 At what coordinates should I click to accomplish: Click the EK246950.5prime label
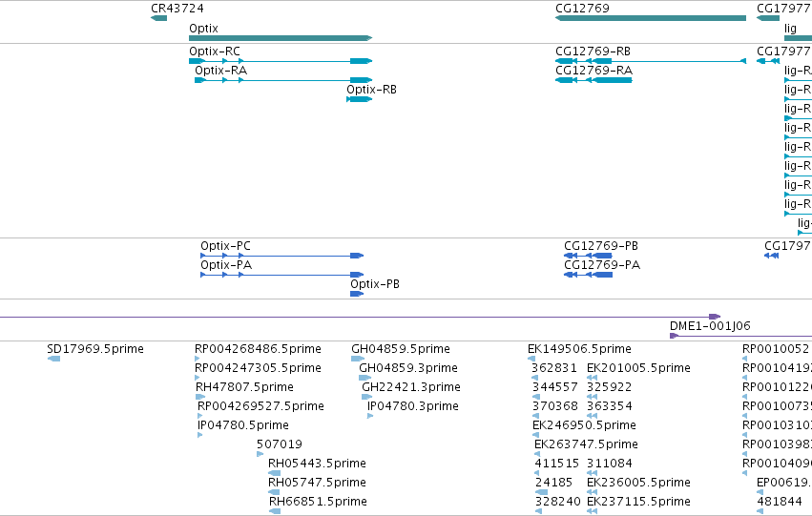coord(584,425)
